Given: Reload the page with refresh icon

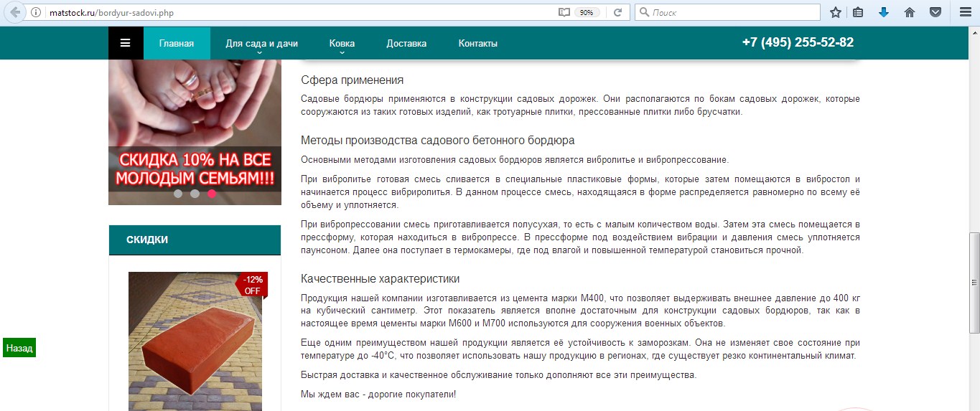Looking at the screenshot, I should (x=617, y=12).
